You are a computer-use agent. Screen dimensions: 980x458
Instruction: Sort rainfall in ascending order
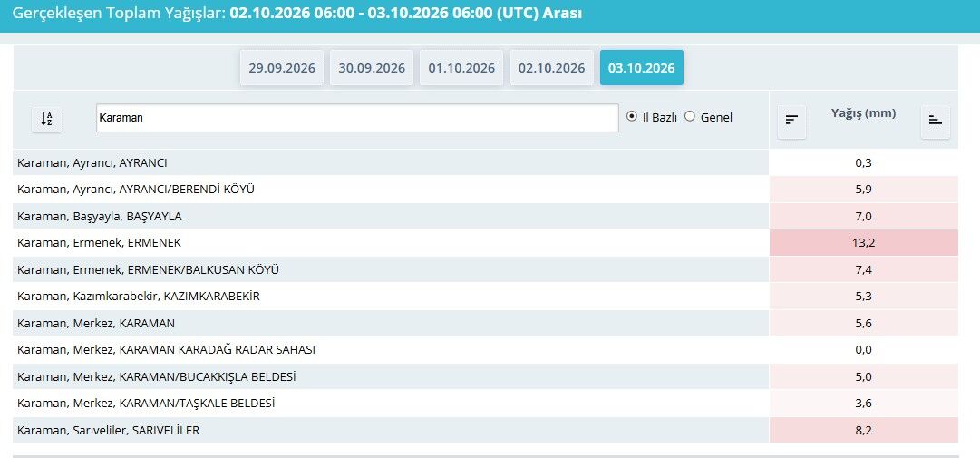click(935, 121)
